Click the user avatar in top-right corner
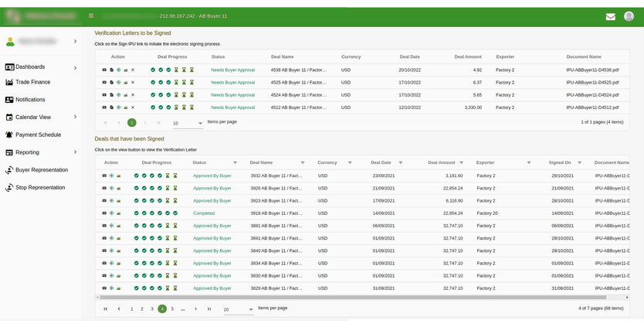This screenshot has width=644, height=327. 629,16
